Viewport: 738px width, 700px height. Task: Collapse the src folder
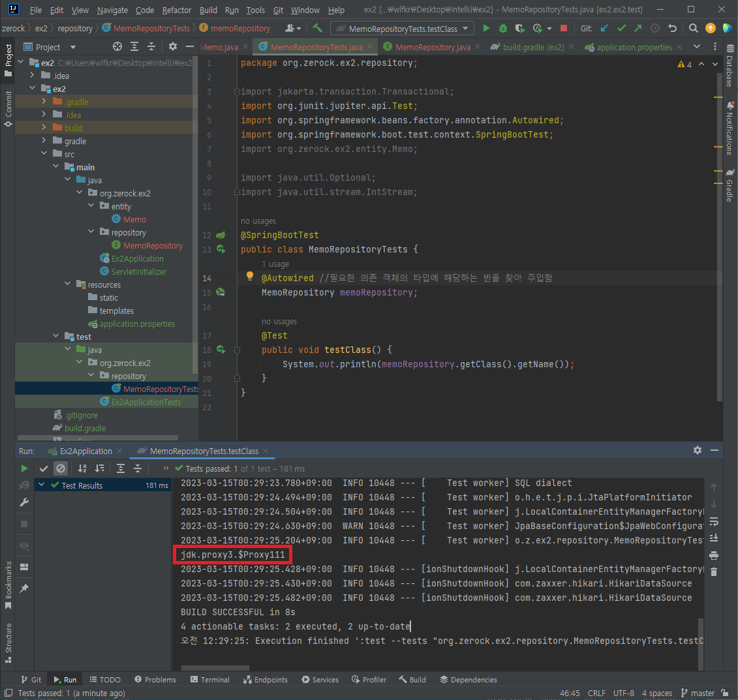coord(44,153)
